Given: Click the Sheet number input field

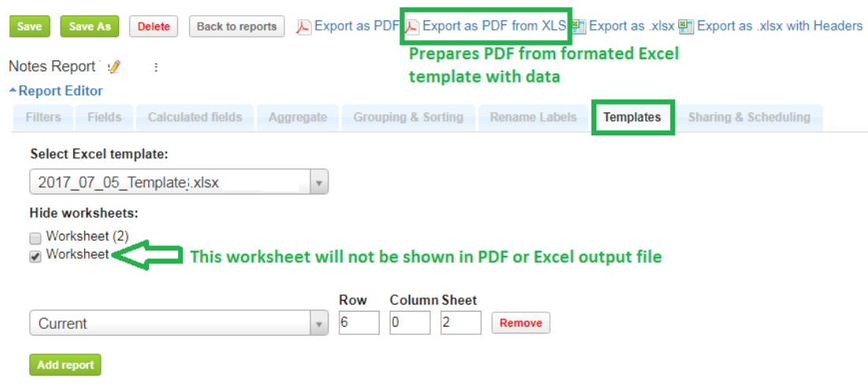Looking at the screenshot, I should click(x=461, y=323).
